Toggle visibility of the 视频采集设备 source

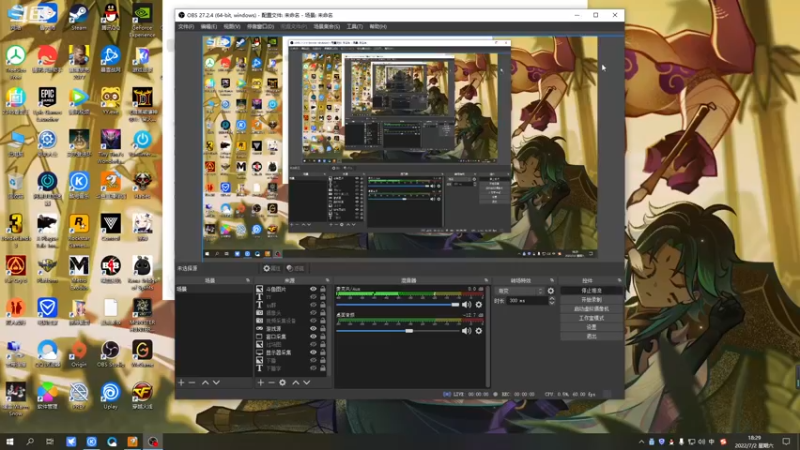(313, 321)
